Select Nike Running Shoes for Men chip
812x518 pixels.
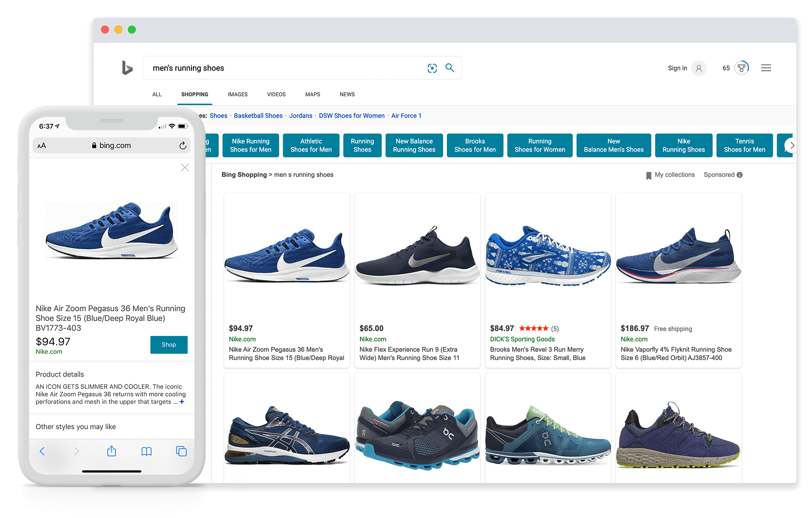click(251, 146)
